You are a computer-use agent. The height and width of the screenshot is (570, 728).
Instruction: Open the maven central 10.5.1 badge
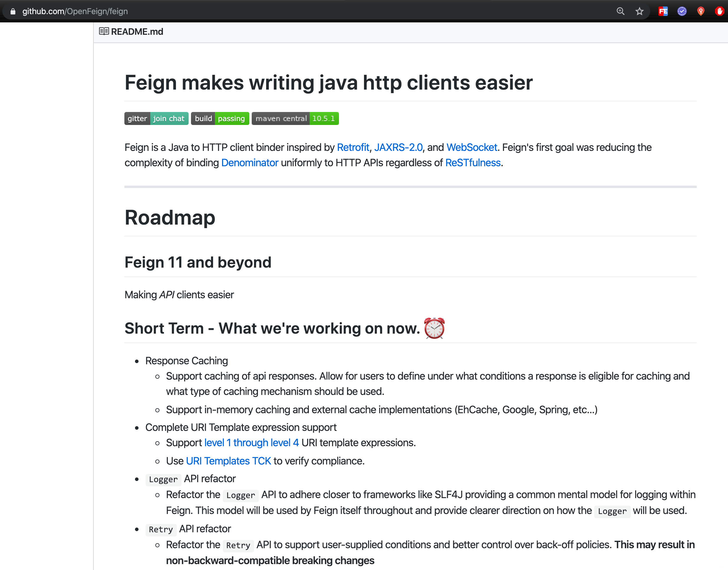[295, 118]
